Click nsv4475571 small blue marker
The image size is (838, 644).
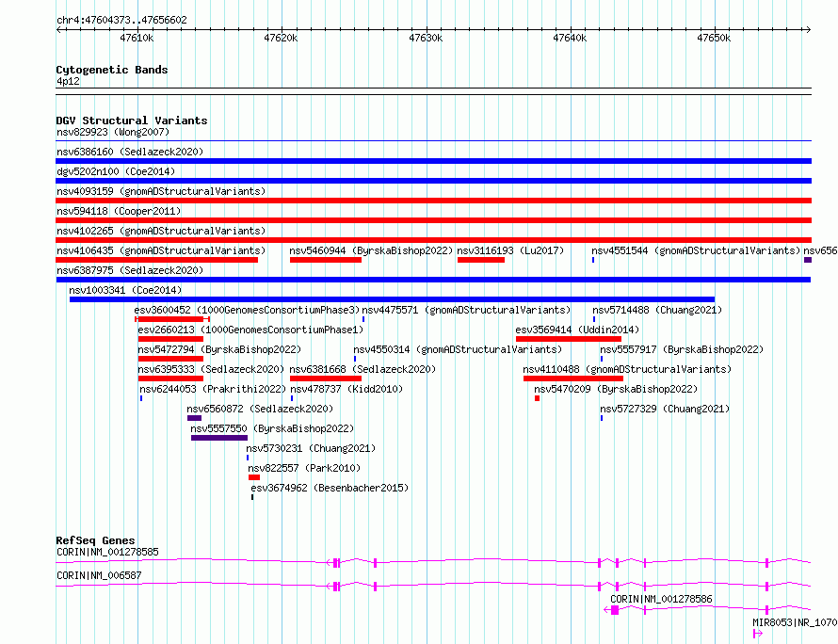[x=363, y=319]
